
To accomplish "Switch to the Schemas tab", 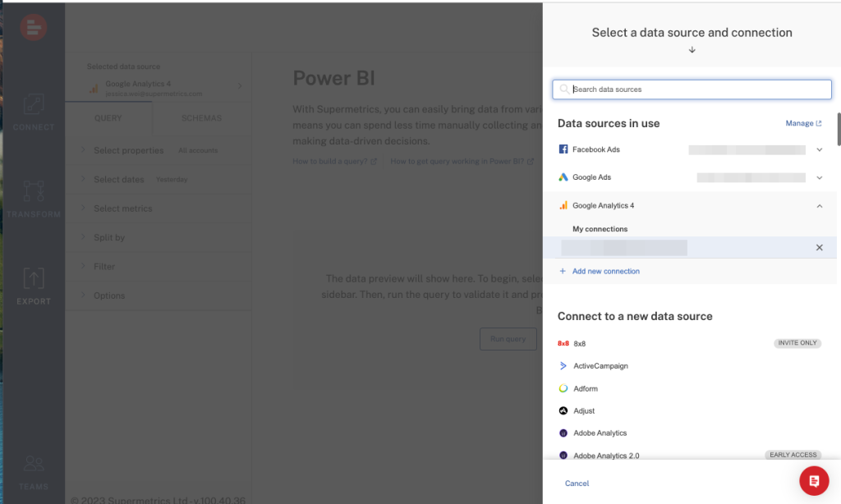I will [201, 118].
